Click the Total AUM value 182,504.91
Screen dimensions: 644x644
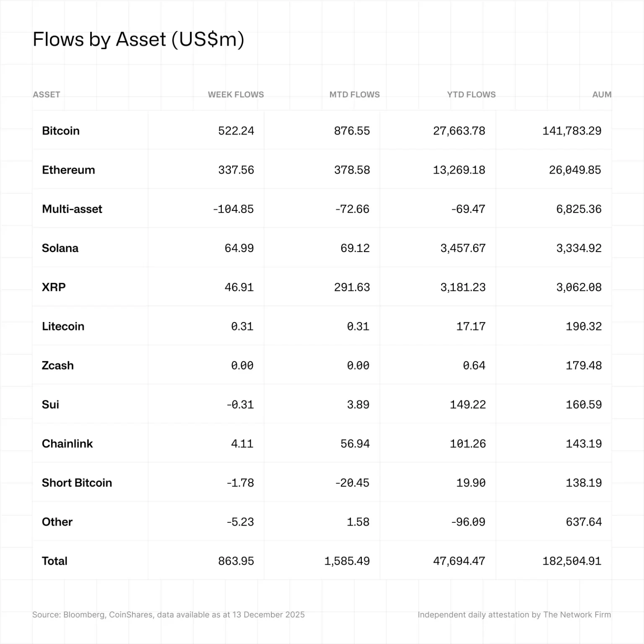click(572, 561)
